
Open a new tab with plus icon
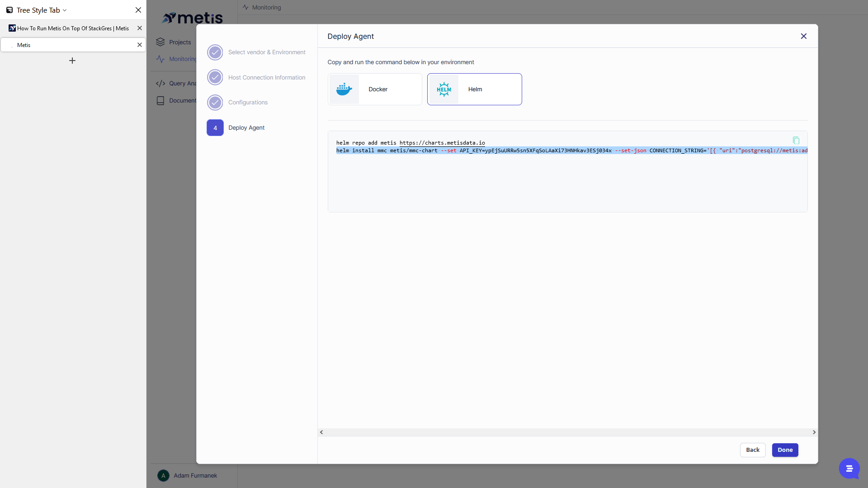coord(72,61)
